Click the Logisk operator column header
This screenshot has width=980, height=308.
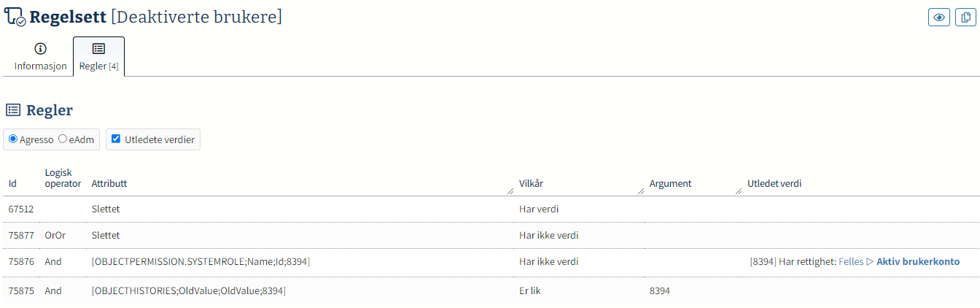click(63, 178)
